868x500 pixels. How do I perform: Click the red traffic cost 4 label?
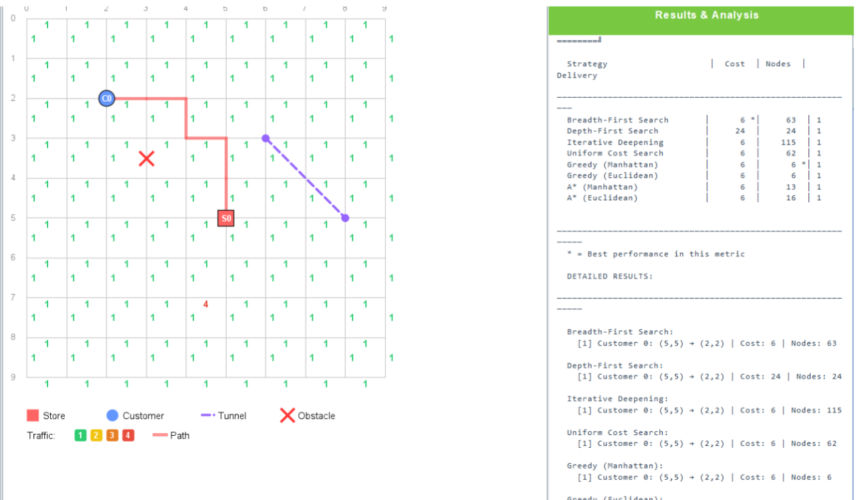click(206, 305)
